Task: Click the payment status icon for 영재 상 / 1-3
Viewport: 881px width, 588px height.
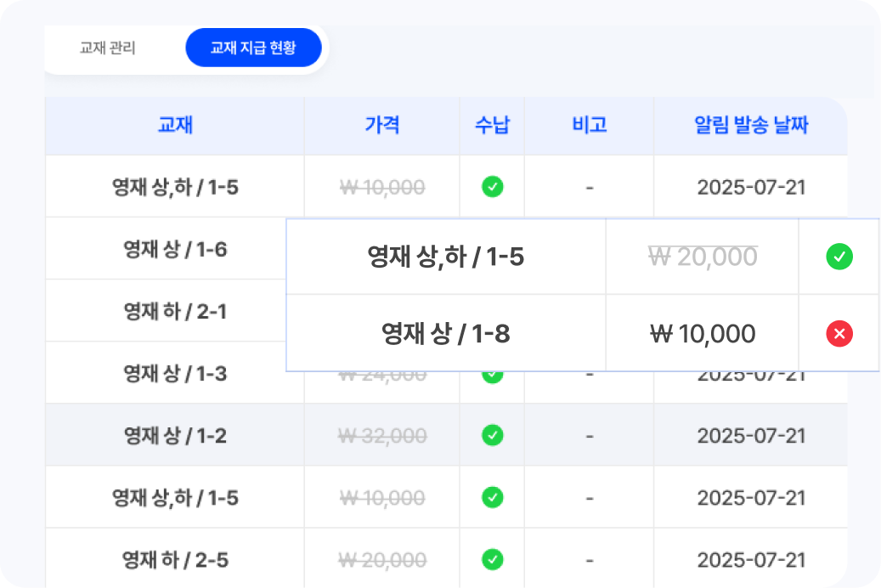Action: (x=492, y=373)
